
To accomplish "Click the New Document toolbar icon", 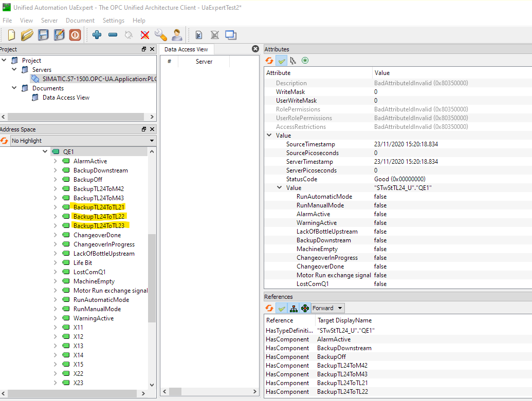I will point(11,34).
